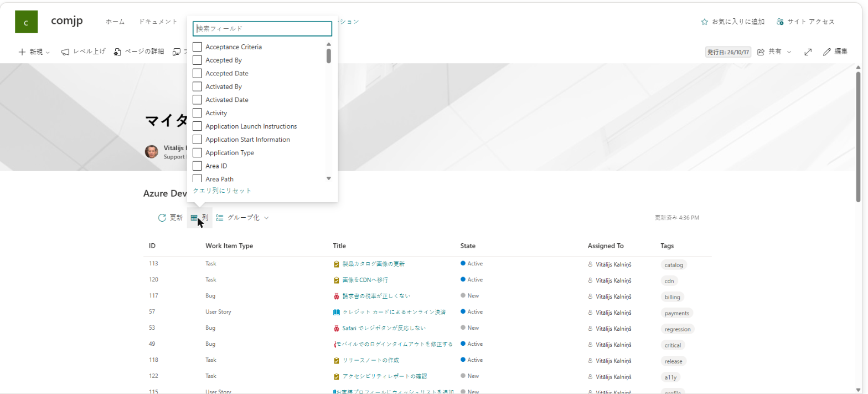This screenshot has width=868, height=394.
Task: Add site to favorites with the star icon
Action: 704,22
